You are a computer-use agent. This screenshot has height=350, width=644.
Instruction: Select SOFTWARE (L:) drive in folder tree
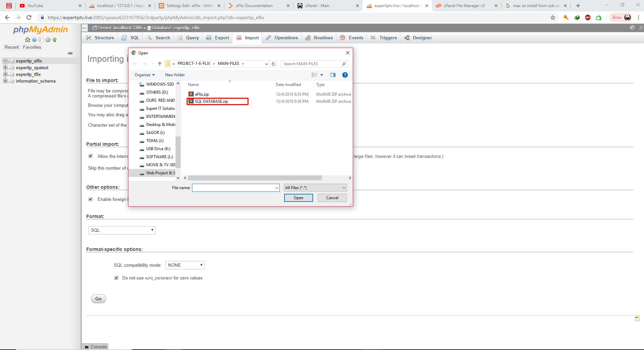point(157,157)
